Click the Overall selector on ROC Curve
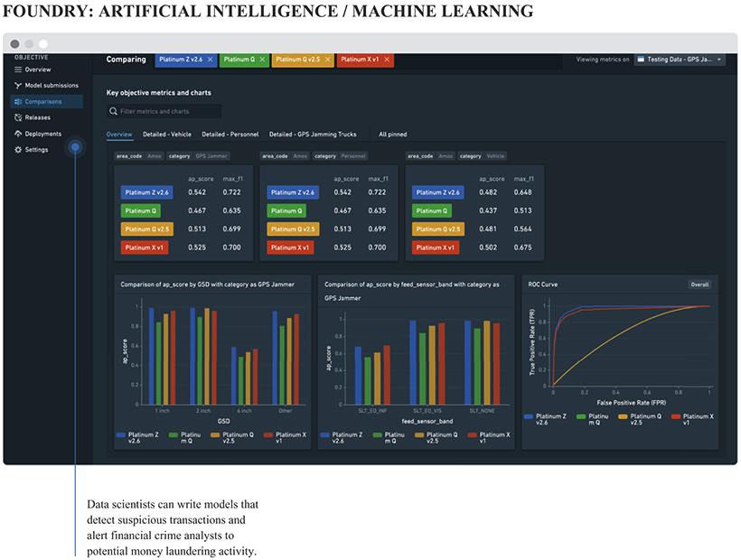741x560 pixels. click(x=699, y=285)
